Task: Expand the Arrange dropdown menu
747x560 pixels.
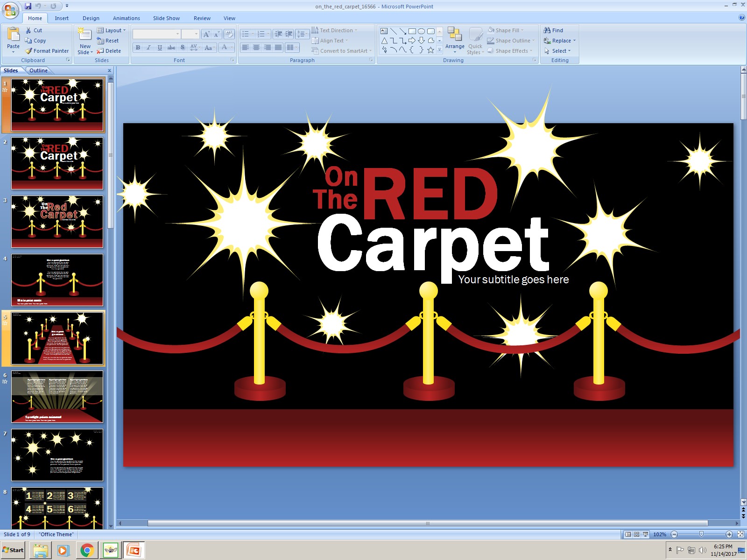Action: tap(454, 47)
